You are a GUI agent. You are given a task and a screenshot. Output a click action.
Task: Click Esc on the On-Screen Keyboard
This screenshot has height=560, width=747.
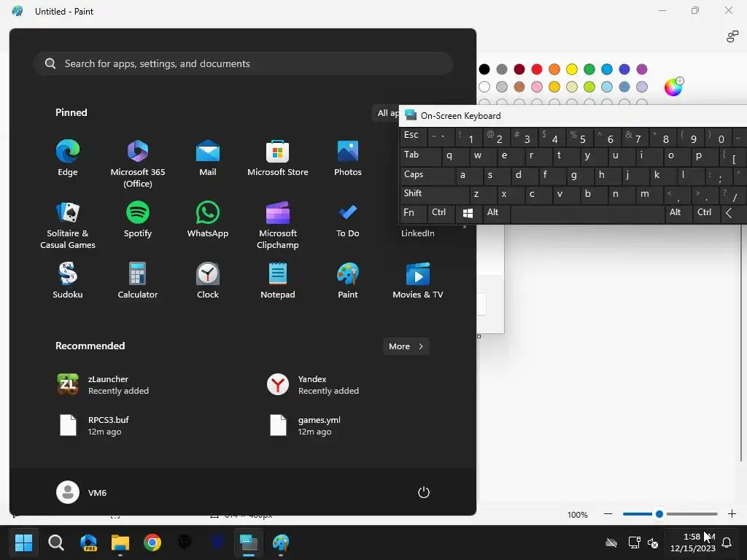pyautogui.click(x=413, y=136)
